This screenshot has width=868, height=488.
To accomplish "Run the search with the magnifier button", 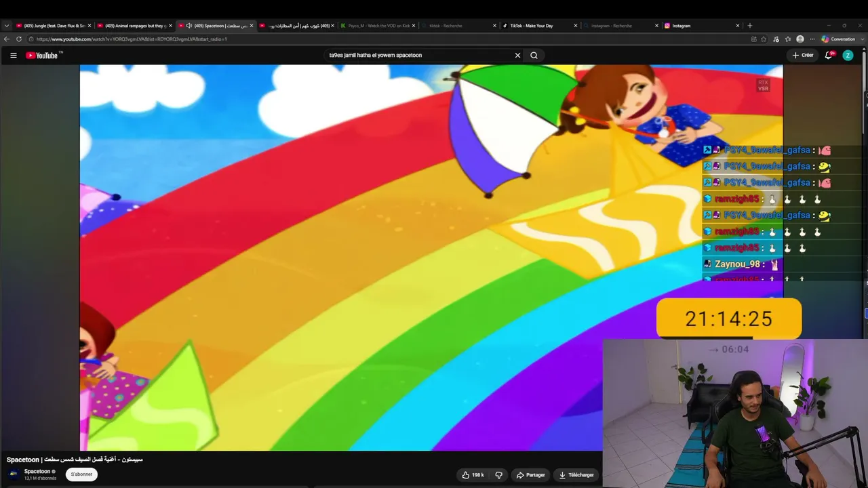I will 534,56.
